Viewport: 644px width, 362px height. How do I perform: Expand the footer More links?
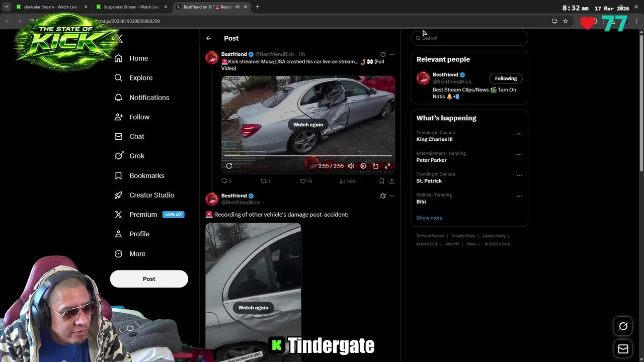pos(473,244)
